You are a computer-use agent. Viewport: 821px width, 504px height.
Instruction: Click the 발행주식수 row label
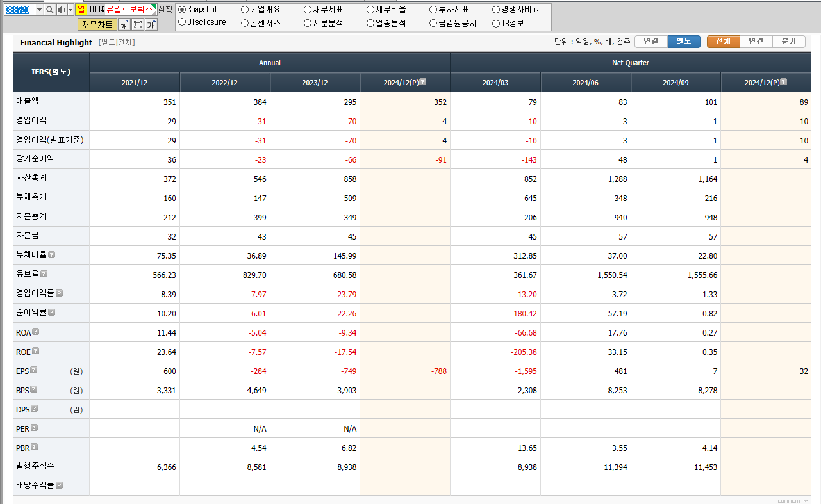pyautogui.click(x=35, y=466)
